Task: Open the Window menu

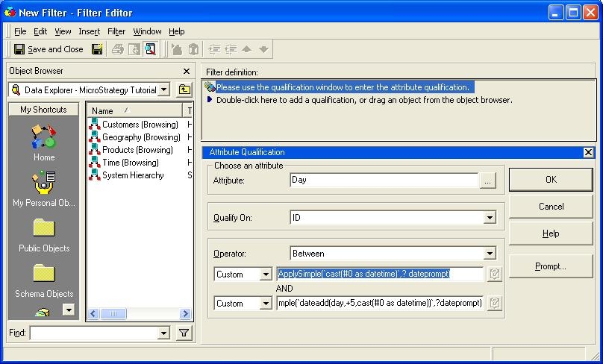Action: click(x=147, y=31)
